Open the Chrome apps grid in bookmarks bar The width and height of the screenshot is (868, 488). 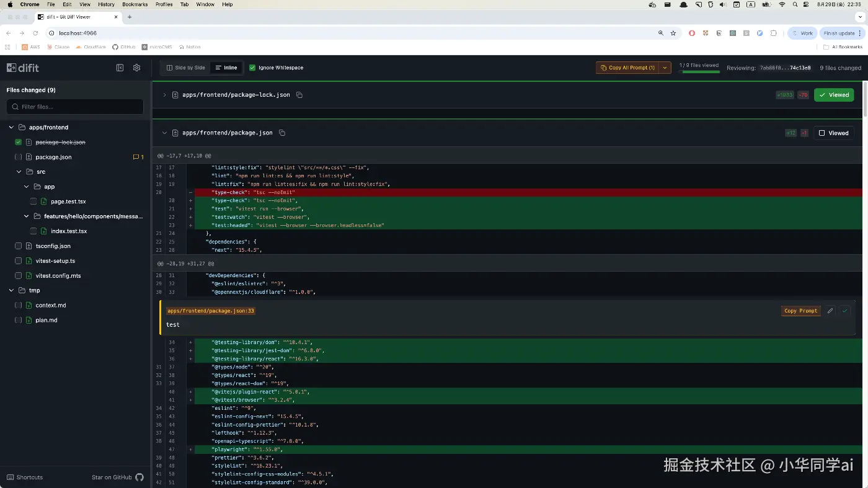coord(7,47)
